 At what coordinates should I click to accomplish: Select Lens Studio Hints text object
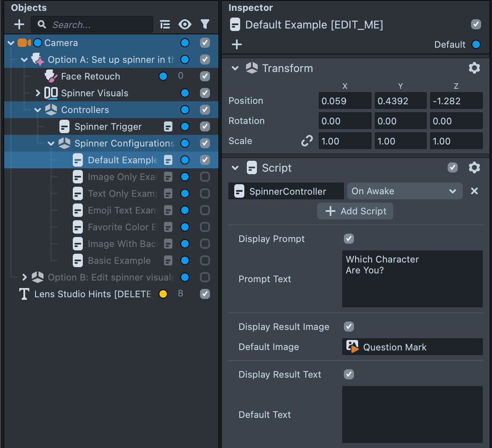(x=92, y=294)
